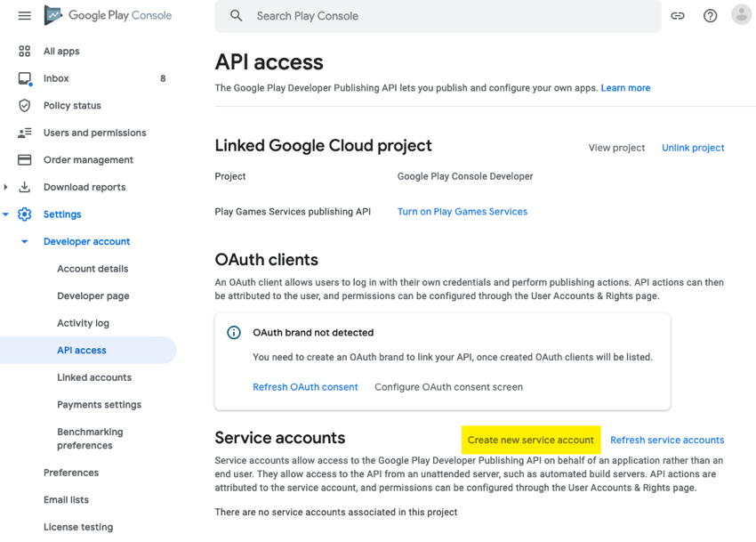756x542 pixels.
Task: Collapse the Developer account submenu
Action: 24,242
